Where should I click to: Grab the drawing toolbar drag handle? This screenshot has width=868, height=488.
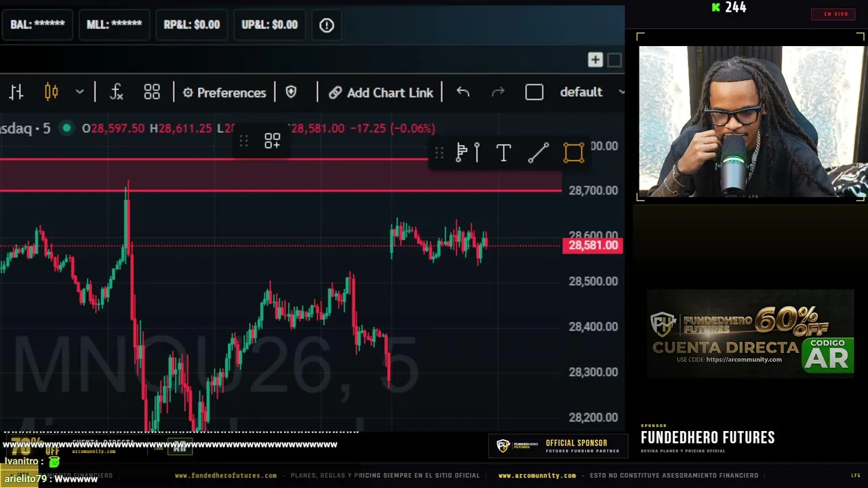439,153
